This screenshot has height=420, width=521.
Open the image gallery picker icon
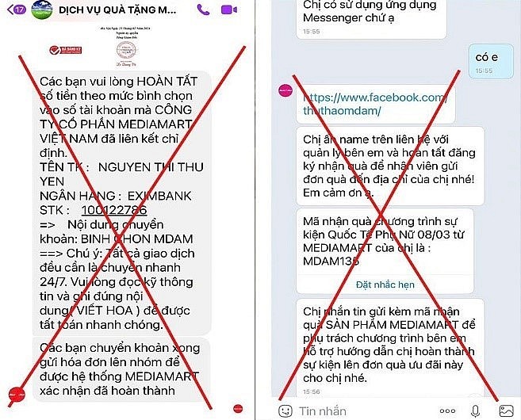click(507, 411)
